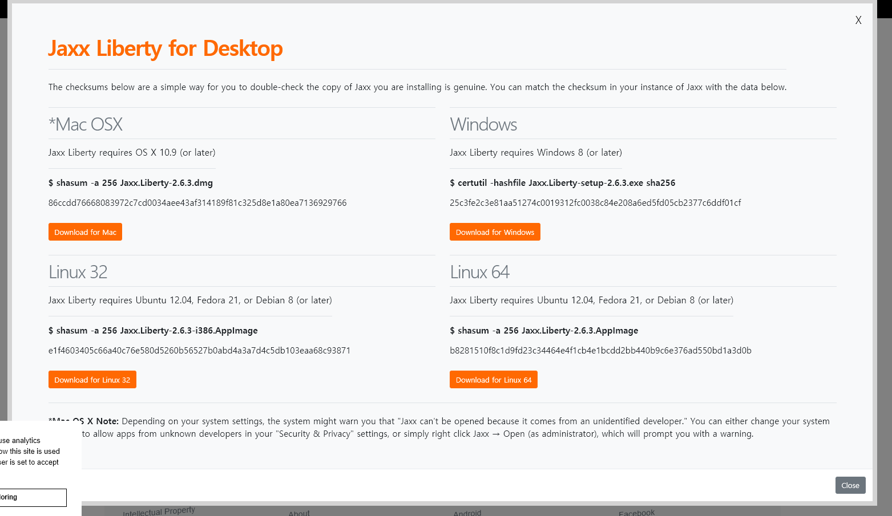Click the Linux 32 heading
Viewport: 892px width, 516px height.
click(x=78, y=272)
